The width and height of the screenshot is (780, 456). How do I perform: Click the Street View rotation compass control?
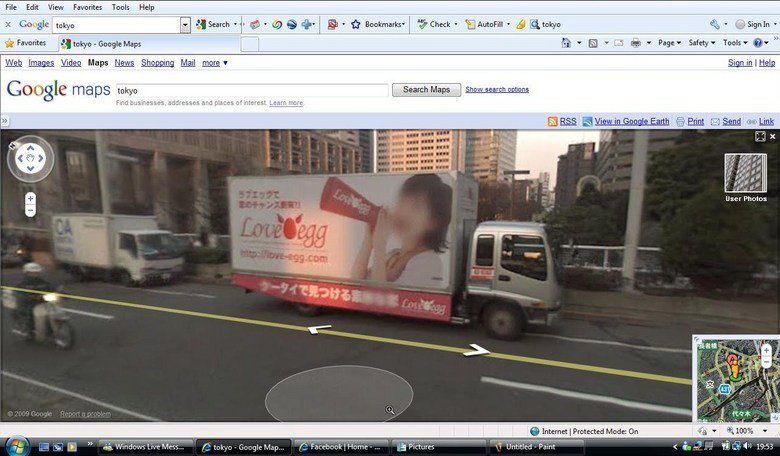pos(30,158)
